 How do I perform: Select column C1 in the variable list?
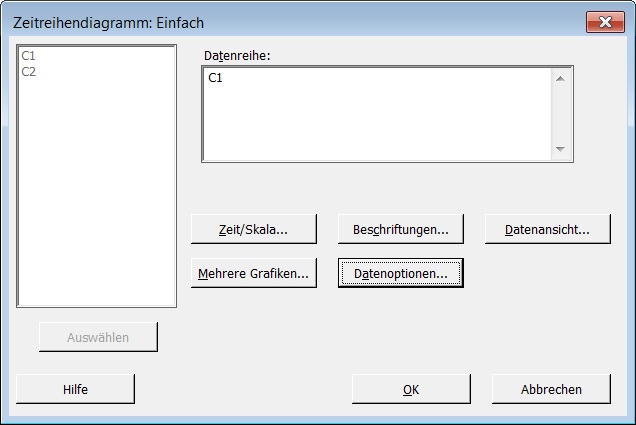[x=28, y=56]
